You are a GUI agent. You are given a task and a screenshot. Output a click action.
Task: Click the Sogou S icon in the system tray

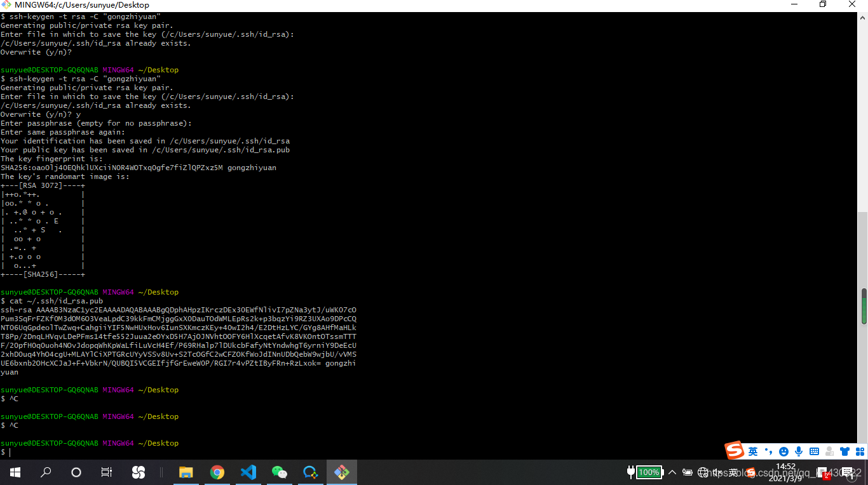(750, 472)
